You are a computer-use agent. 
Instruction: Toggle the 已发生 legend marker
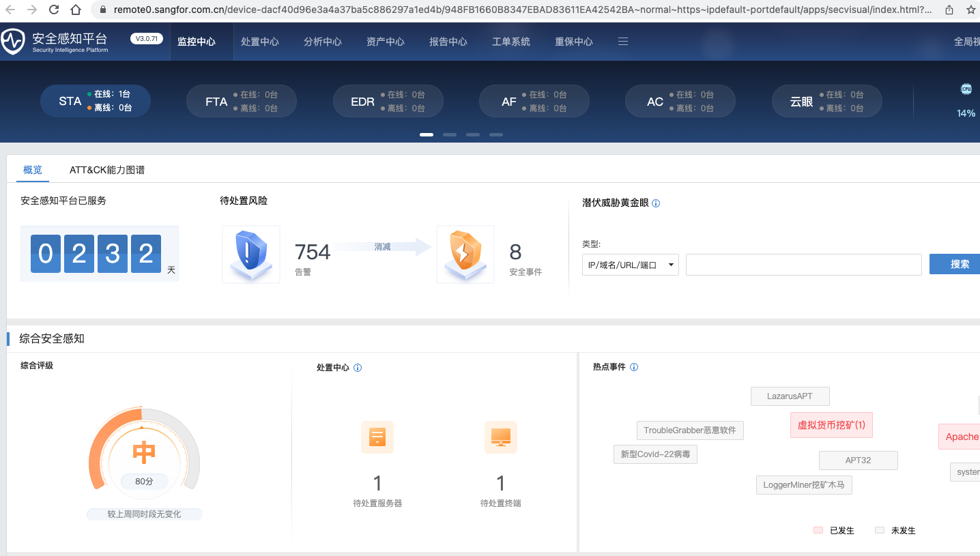pyautogui.click(x=818, y=530)
